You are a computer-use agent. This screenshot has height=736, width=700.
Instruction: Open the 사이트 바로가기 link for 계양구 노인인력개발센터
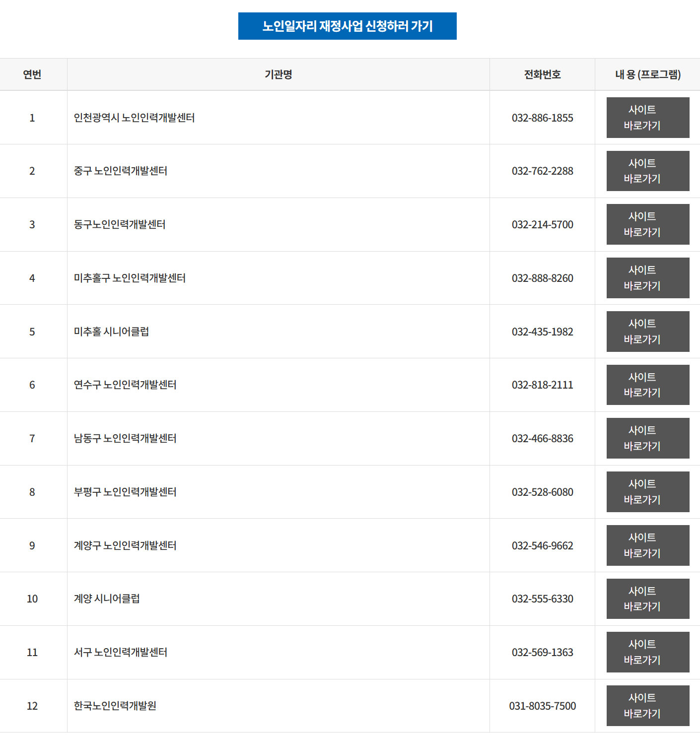pyautogui.click(x=647, y=545)
